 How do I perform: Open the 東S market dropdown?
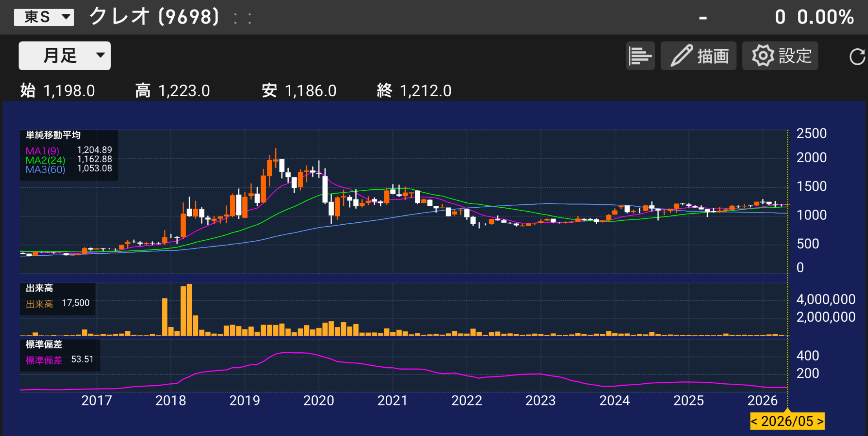coord(44,17)
